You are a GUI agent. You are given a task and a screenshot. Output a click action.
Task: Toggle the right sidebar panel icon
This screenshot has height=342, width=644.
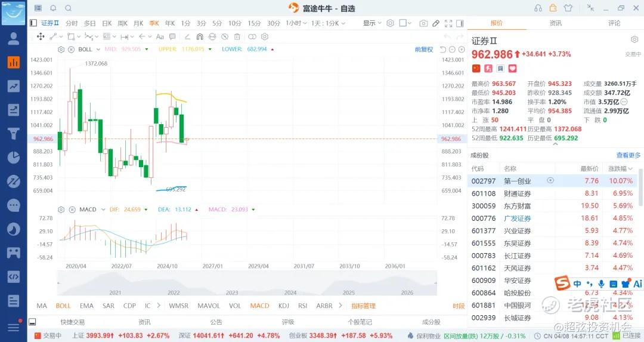(x=460, y=23)
